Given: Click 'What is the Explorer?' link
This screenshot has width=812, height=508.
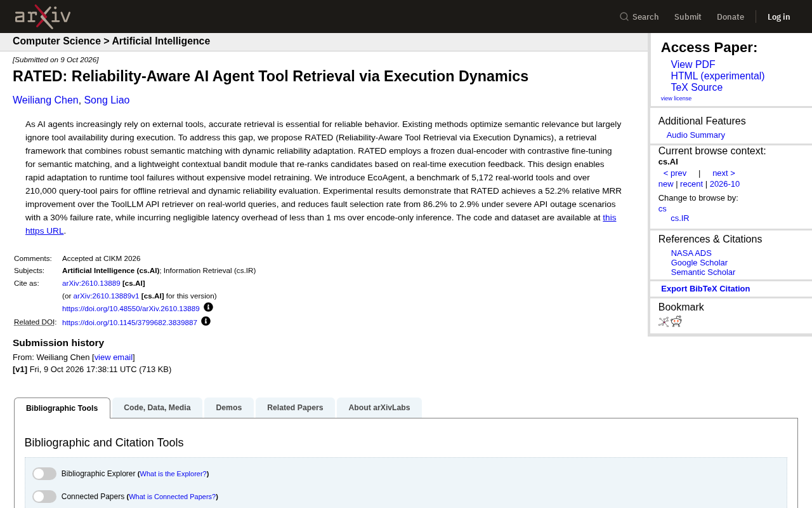Looking at the screenshot, I should pyautogui.click(x=173, y=474).
